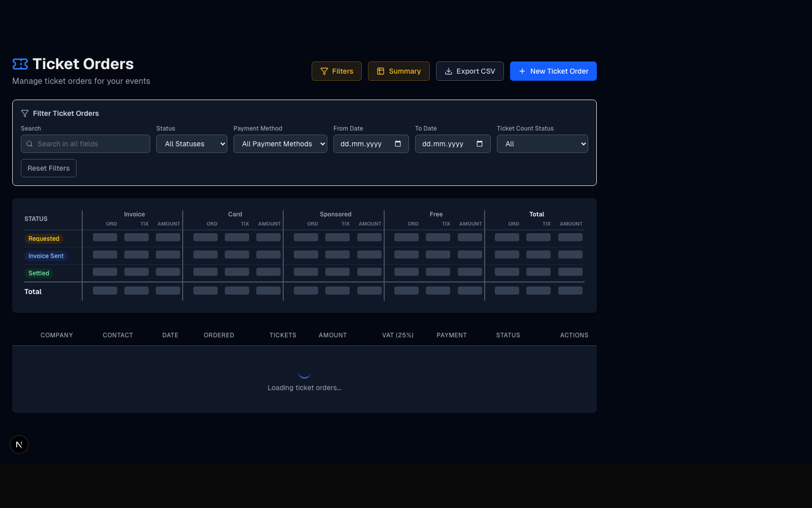Open the All Statuses dropdown
This screenshot has width=812, height=508.
click(x=191, y=144)
